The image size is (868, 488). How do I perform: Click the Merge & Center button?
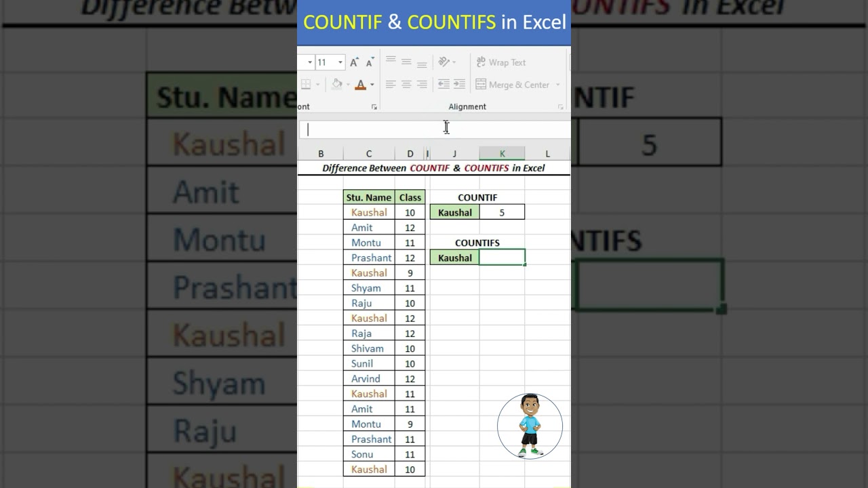click(x=513, y=85)
